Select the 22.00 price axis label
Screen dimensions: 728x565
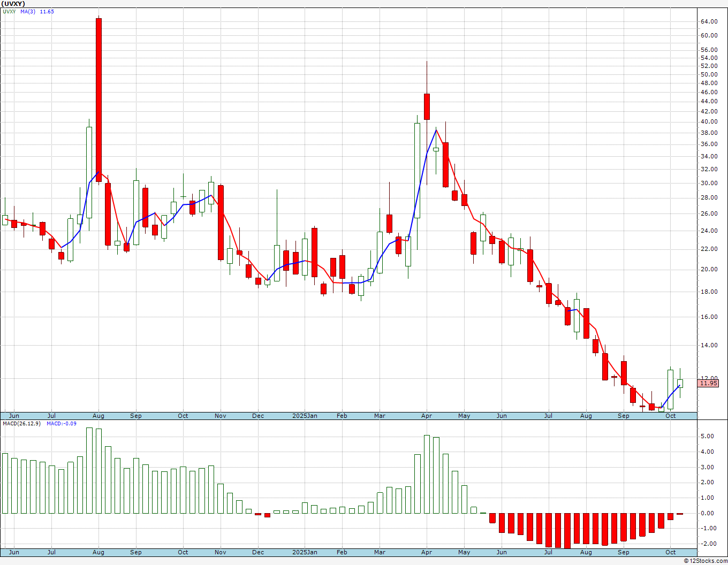[709, 249]
